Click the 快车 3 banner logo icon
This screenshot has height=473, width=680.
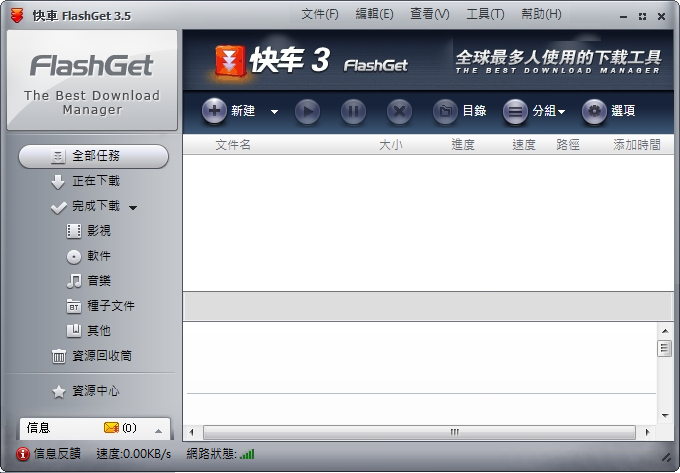tap(231, 61)
